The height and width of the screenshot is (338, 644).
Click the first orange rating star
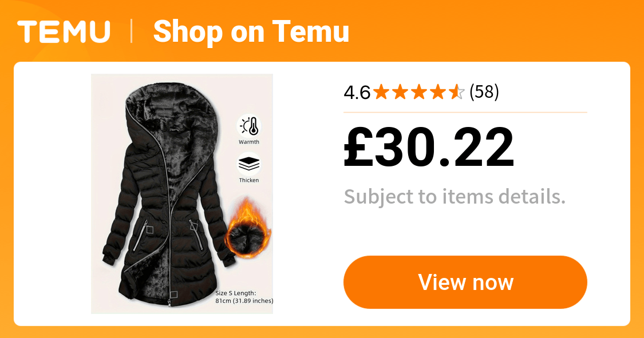(x=381, y=92)
